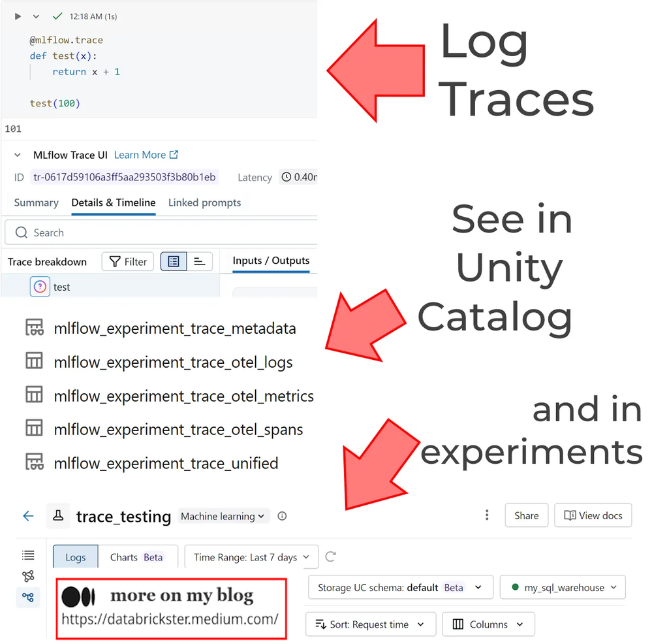Click the Learn More link
The height and width of the screenshot is (644, 652).
tap(140, 155)
